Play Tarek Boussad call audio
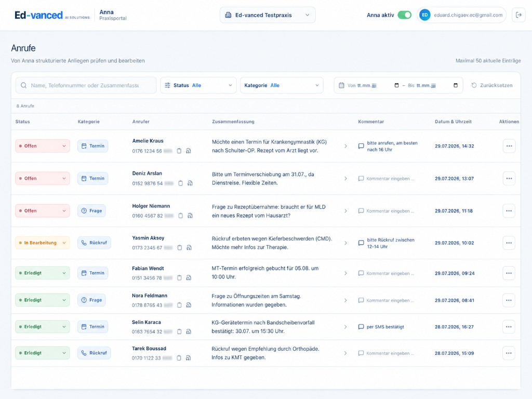The height and width of the screenshot is (399, 532). coord(188,358)
